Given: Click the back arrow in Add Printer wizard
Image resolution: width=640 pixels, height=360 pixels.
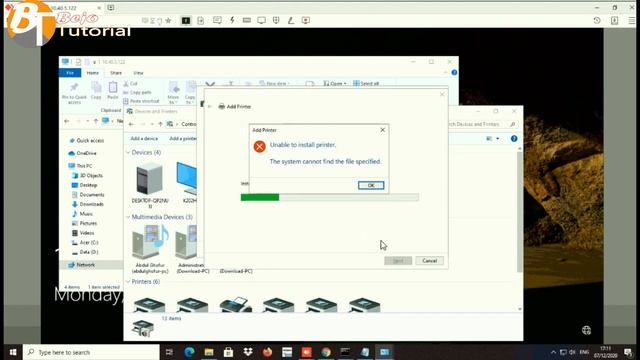Looking at the screenshot, I should (x=209, y=107).
